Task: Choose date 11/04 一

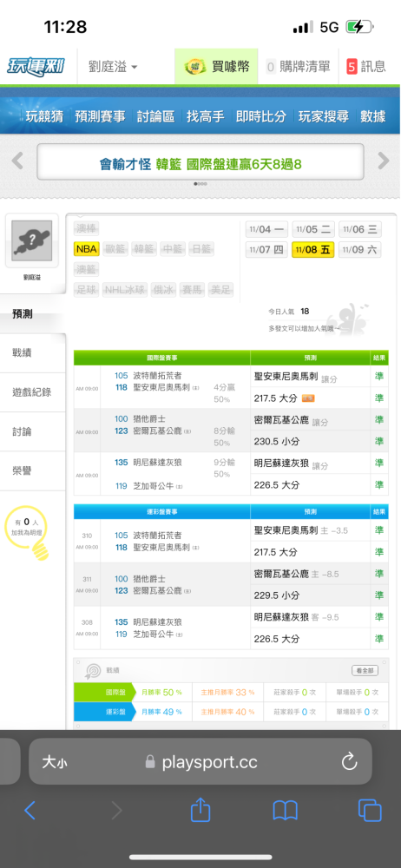Action: [267, 229]
